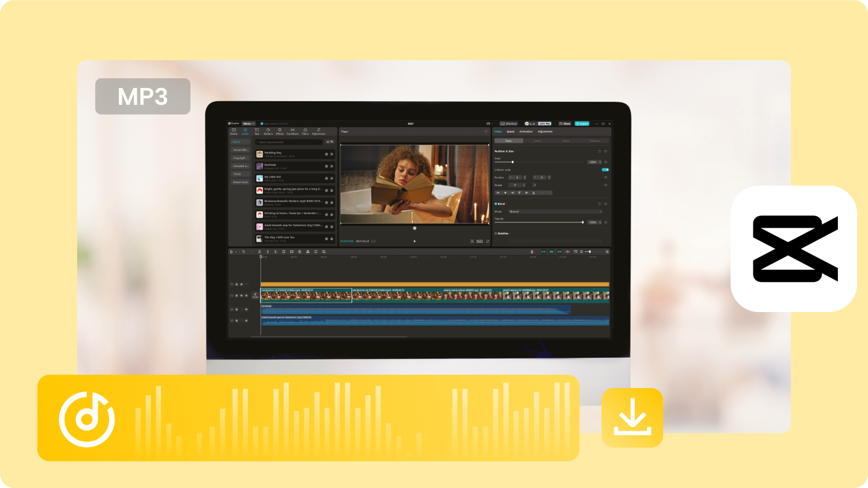Open the Menu dropdown beside the CapCut logo

click(248, 124)
